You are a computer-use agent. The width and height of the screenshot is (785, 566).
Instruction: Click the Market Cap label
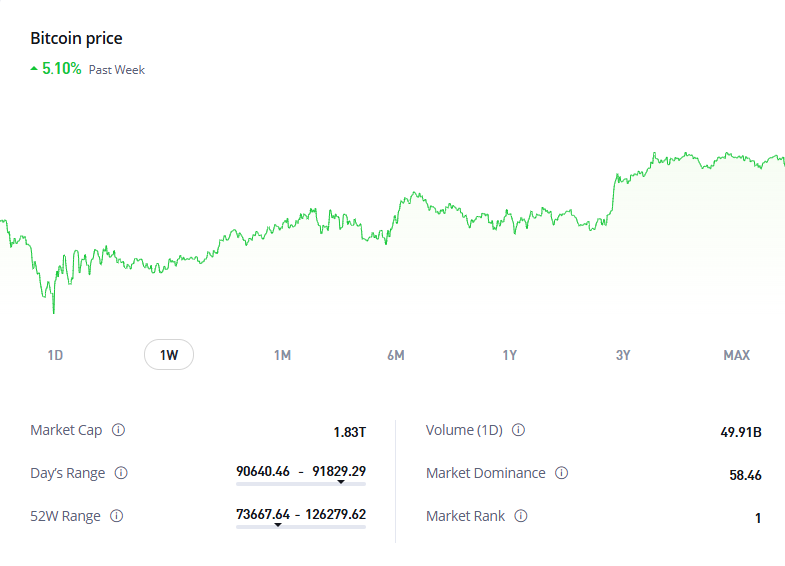(66, 430)
